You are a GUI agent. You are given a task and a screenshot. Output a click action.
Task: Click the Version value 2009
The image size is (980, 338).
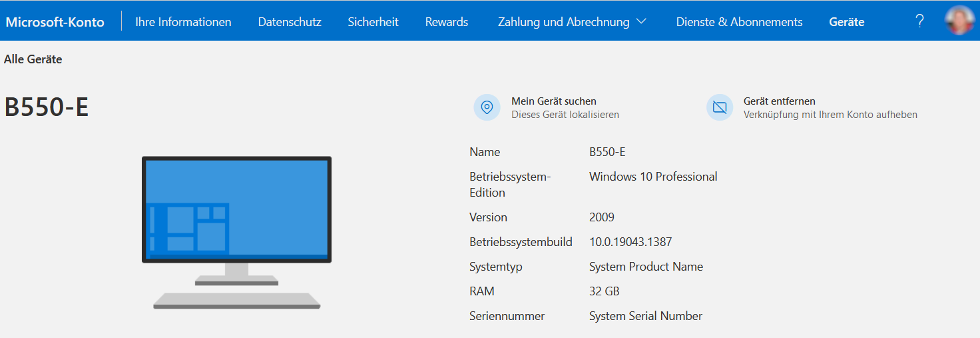point(602,217)
